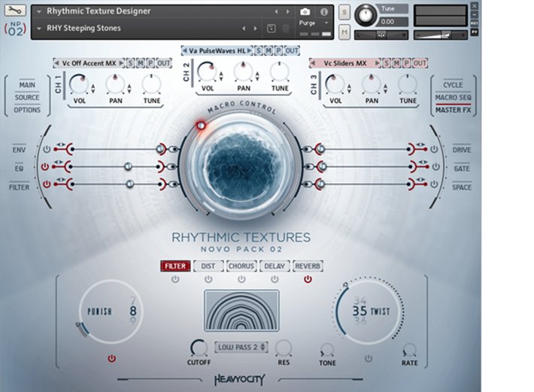The width and height of the screenshot is (534, 392).
Task: Mute channel 2 using its M button
Action: click(268, 50)
